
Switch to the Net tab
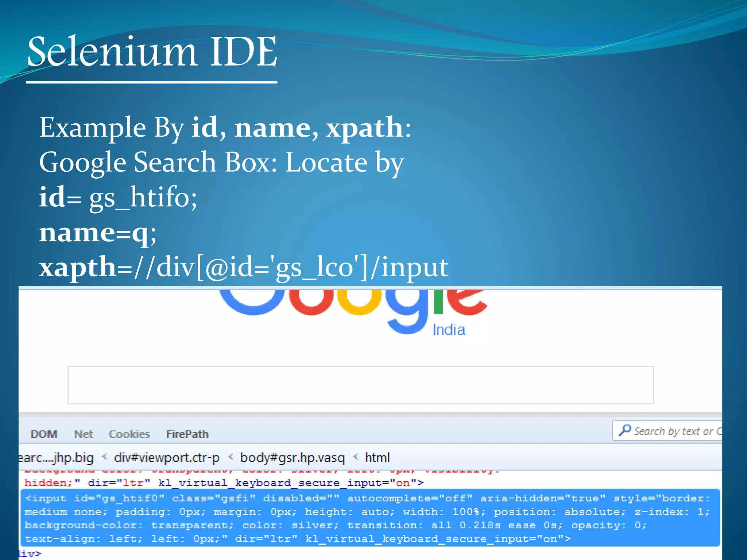click(x=83, y=434)
